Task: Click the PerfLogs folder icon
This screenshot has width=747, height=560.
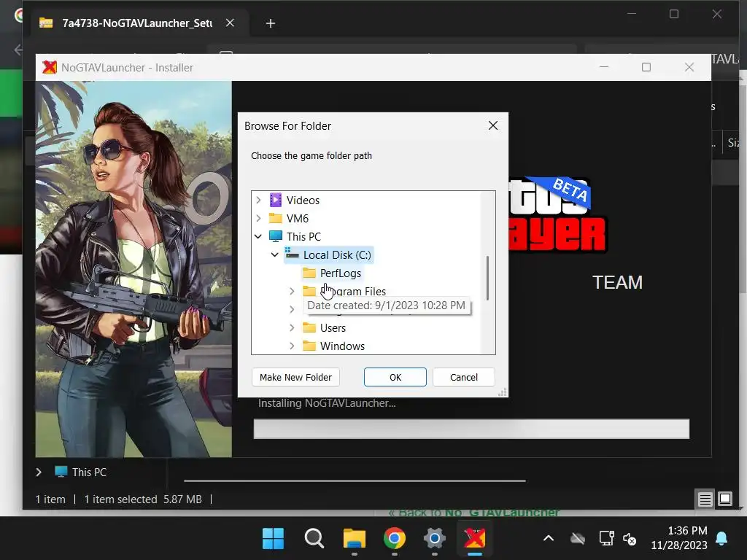Action: tap(309, 273)
